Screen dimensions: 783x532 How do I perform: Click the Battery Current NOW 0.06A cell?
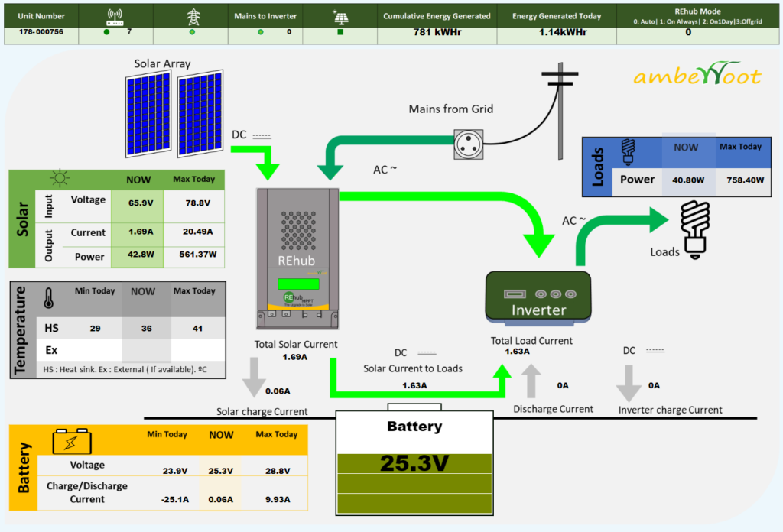click(221, 500)
